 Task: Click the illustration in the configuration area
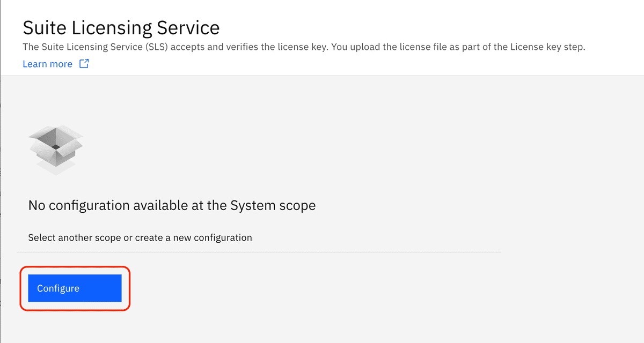point(55,148)
